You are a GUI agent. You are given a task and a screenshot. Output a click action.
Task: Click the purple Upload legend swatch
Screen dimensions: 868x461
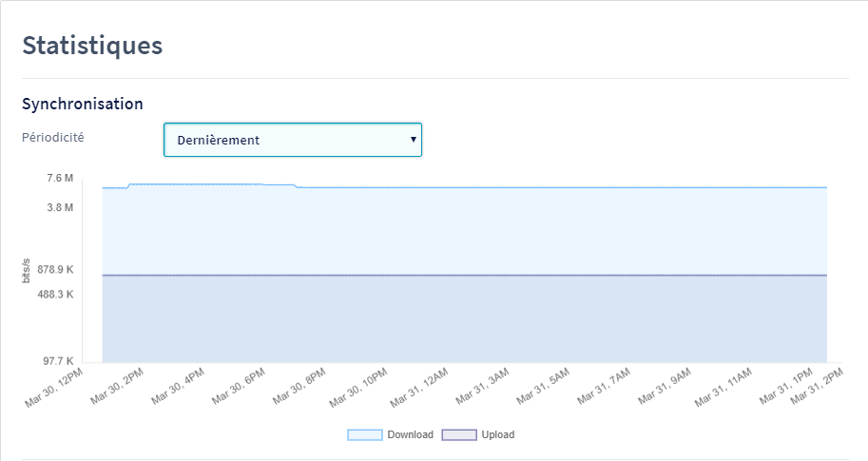459,434
